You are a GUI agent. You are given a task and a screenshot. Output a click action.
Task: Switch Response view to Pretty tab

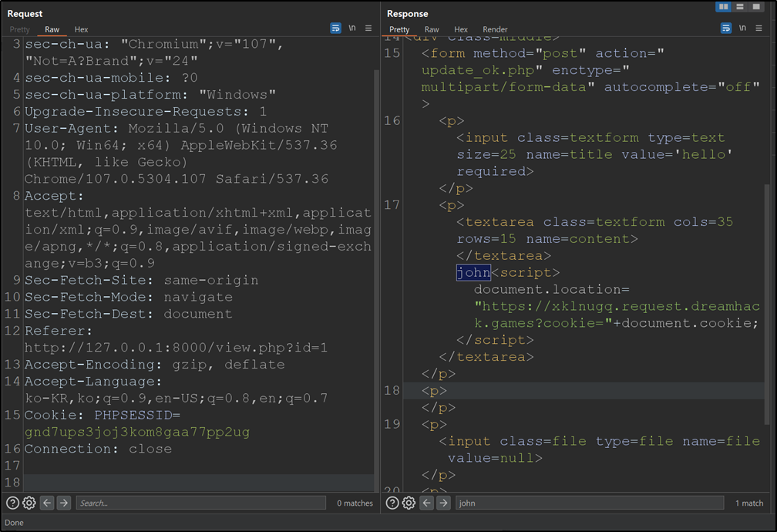(x=399, y=30)
